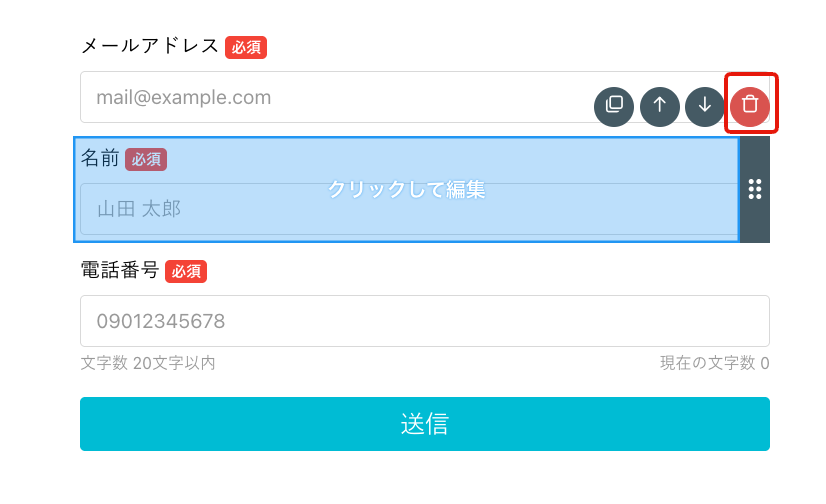Select the blue highlighted 名前 block
The image size is (826, 504).
[x=406, y=189]
